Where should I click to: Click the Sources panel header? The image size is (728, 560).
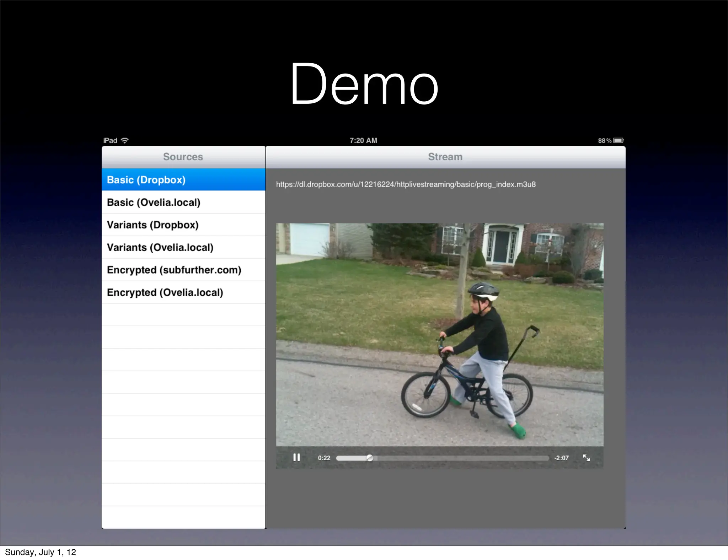click(183, 157)
